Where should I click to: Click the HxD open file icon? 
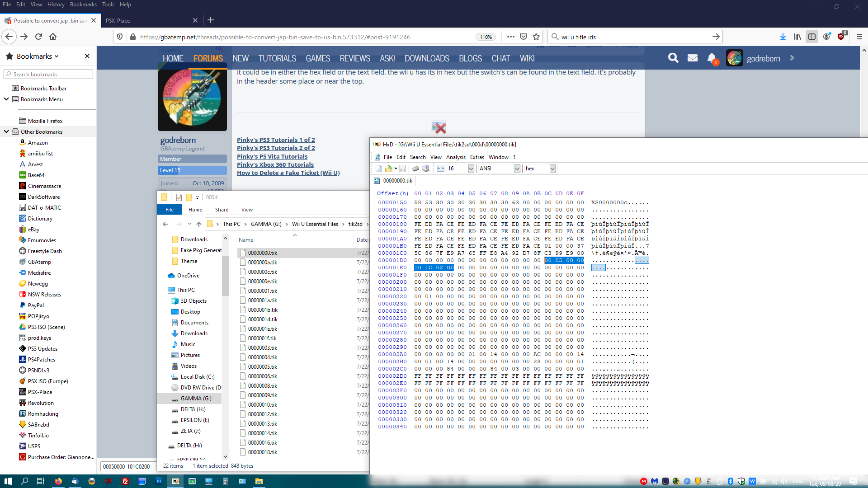(388, 169)
